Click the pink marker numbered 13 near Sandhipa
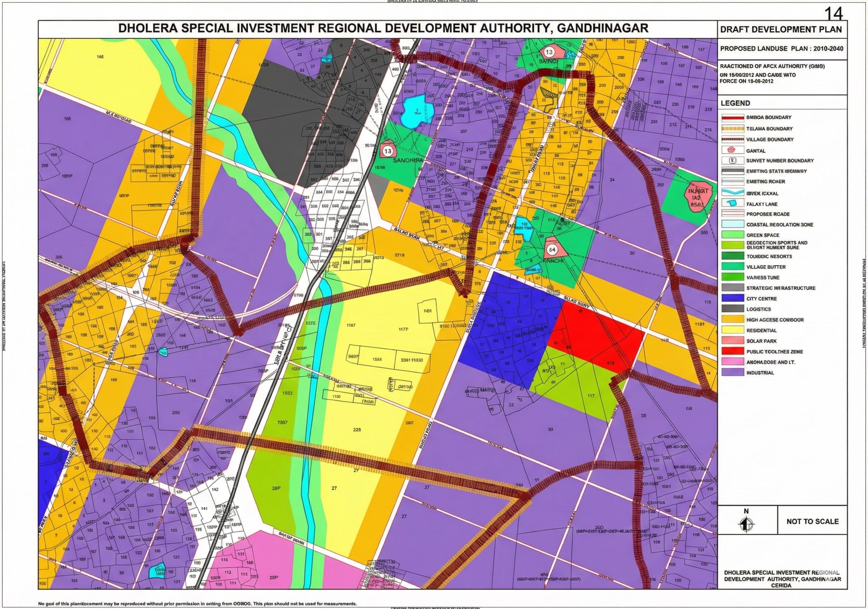The image size is (868, 609). 388,151
